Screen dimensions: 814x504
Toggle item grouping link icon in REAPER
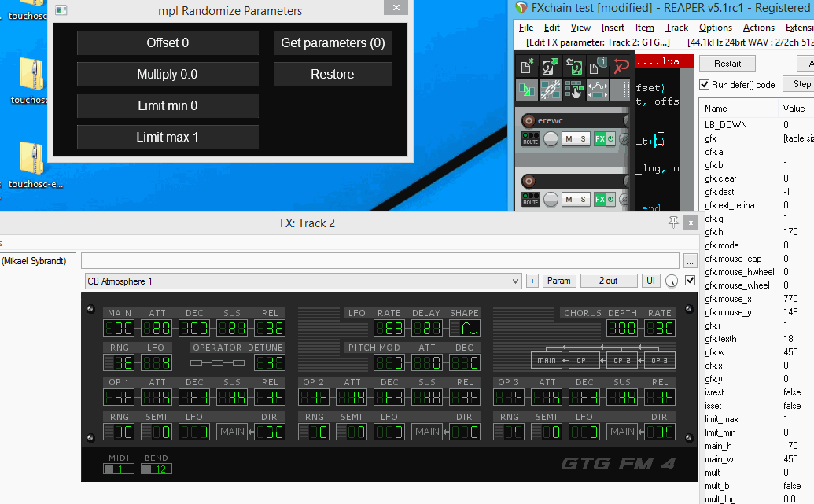click(x=550, y=90)
